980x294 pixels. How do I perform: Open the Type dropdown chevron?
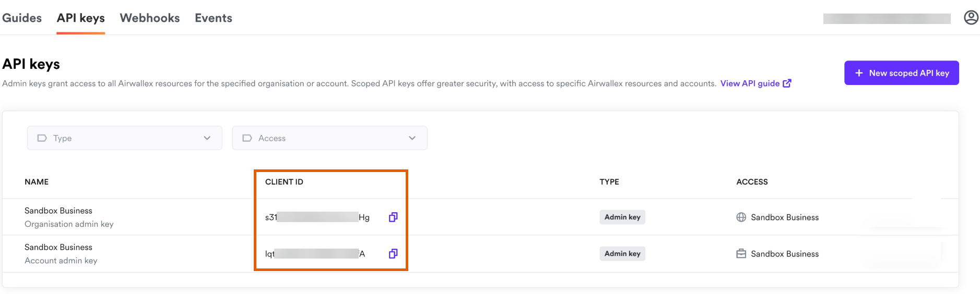(x=207, y=138)
